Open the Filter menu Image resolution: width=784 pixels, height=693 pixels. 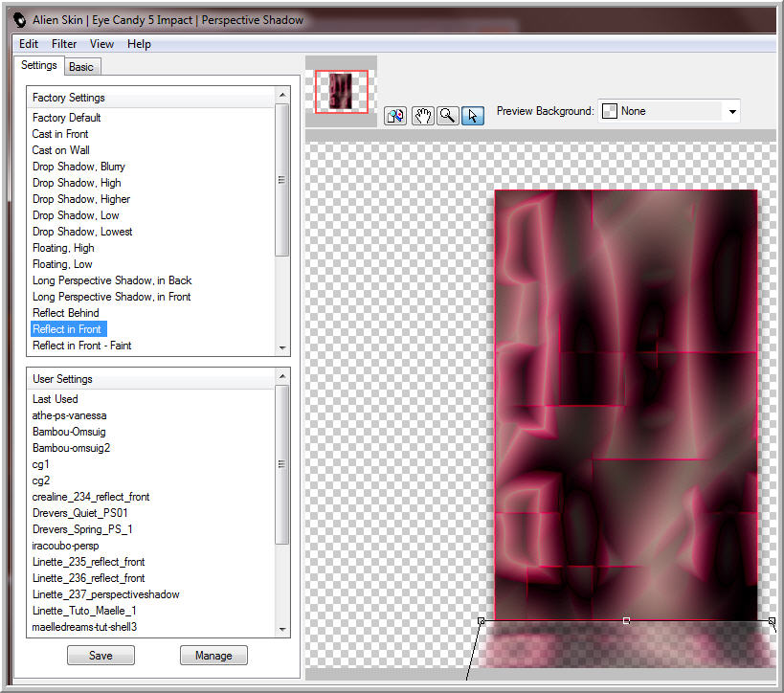(x=64, y=44)
